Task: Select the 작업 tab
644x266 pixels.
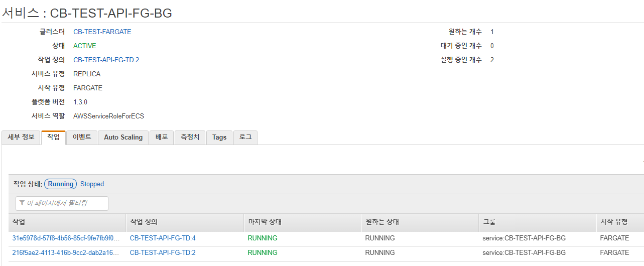Action: coord(54,137)
